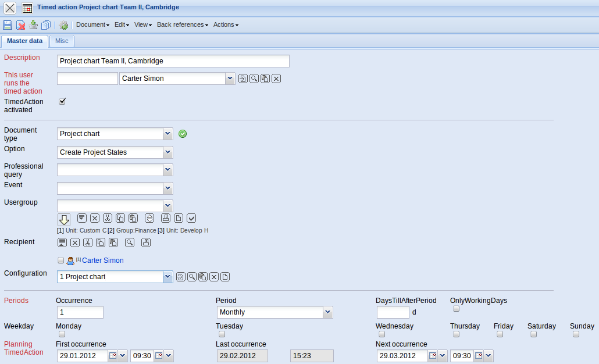599x364 pixels.
Task: Open the Option dropdown with Create Project States
Action: pos(167,152)
